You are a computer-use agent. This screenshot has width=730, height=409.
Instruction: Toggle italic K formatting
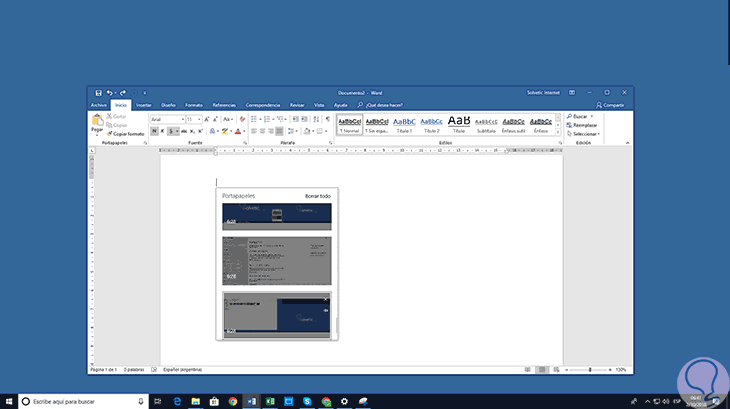click(162, 131)
